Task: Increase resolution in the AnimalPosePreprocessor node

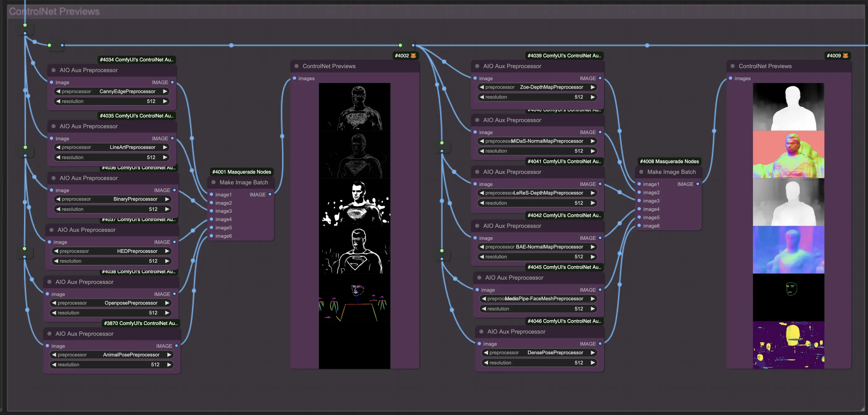Action: pos(169,364)
